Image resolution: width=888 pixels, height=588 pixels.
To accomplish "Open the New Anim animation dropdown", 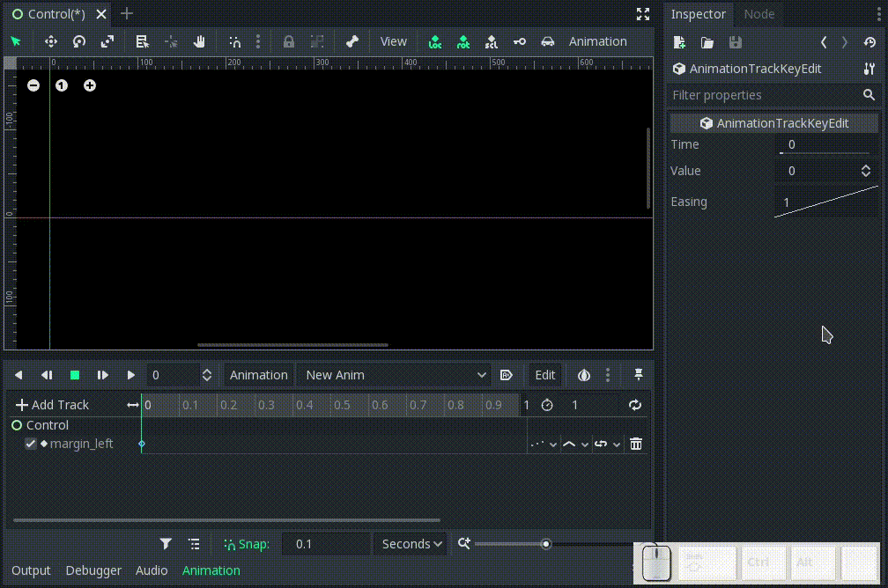I will (x=394, y=375).
